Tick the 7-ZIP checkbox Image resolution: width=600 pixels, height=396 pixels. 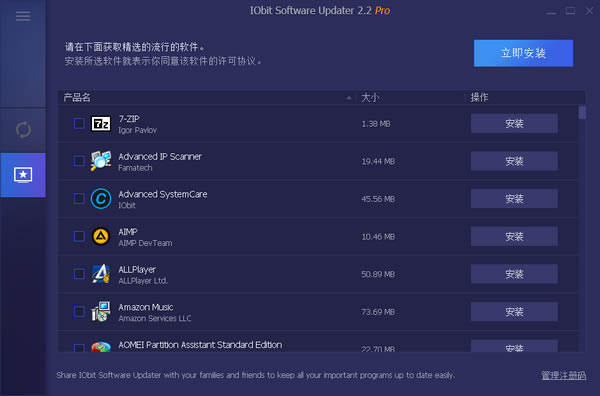point(79,124)
